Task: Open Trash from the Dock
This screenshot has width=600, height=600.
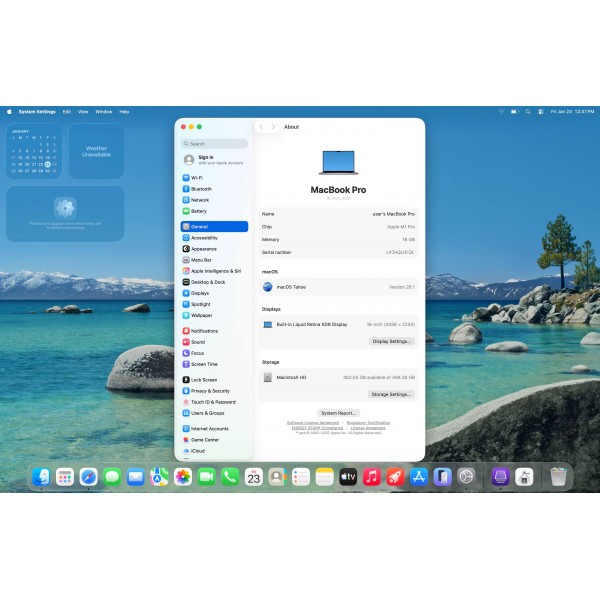Action: tap(558, 477)
